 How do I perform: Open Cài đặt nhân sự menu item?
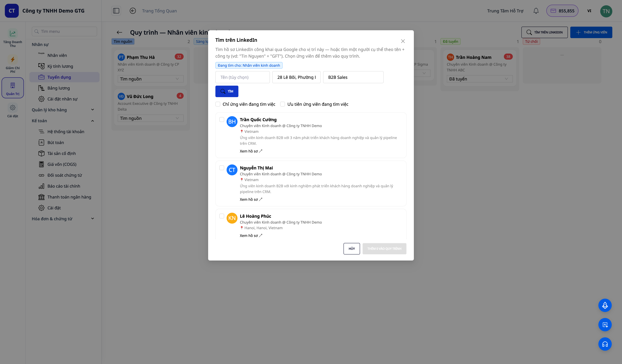pyautogui.click(x=64, y=99)
